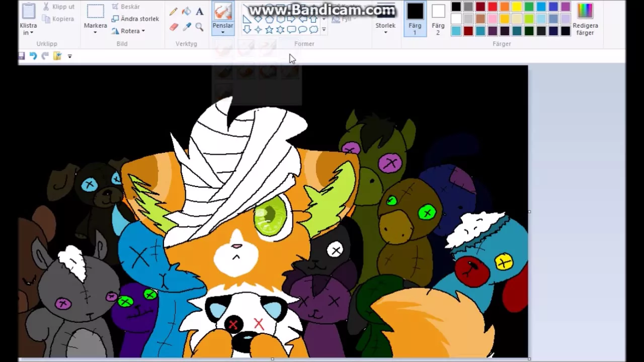Choose the up arrow shape

(x=313, y=19)
